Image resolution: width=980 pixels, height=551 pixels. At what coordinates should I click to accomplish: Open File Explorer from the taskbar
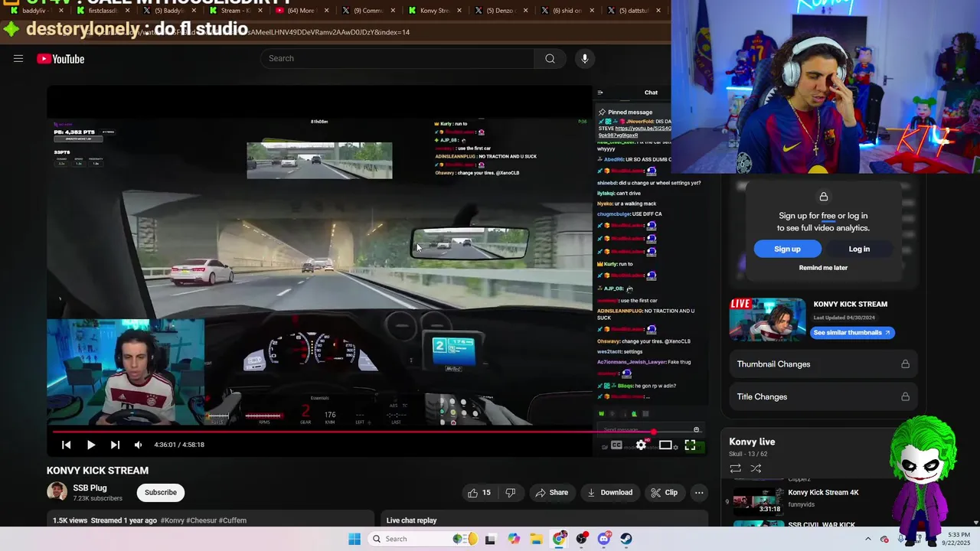pos(537,539)
